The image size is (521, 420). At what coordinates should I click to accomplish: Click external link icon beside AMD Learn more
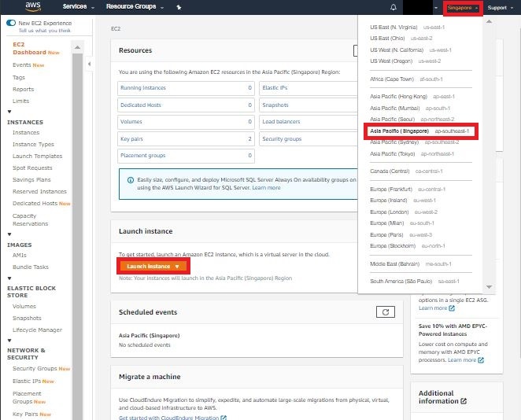(481, 360)
